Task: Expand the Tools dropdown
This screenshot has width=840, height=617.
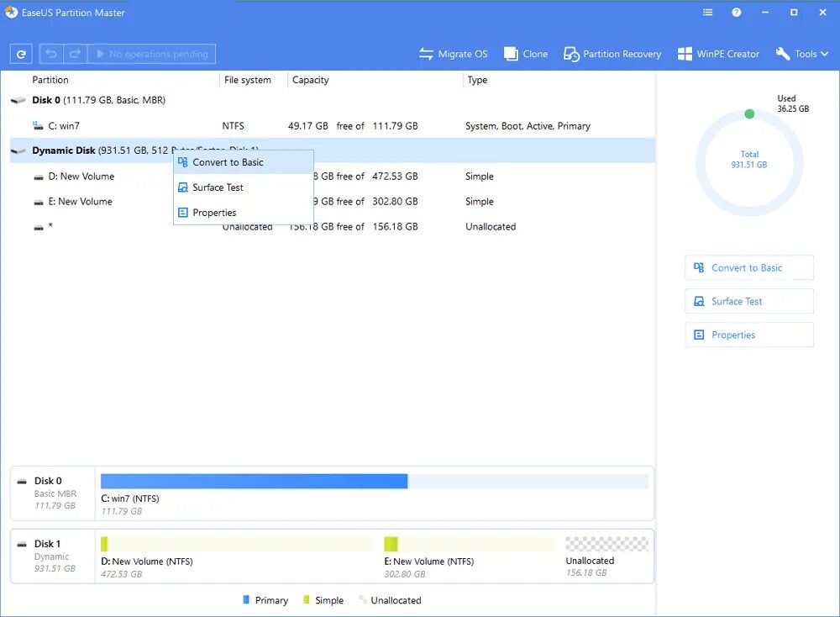Action: pos(802,54)
